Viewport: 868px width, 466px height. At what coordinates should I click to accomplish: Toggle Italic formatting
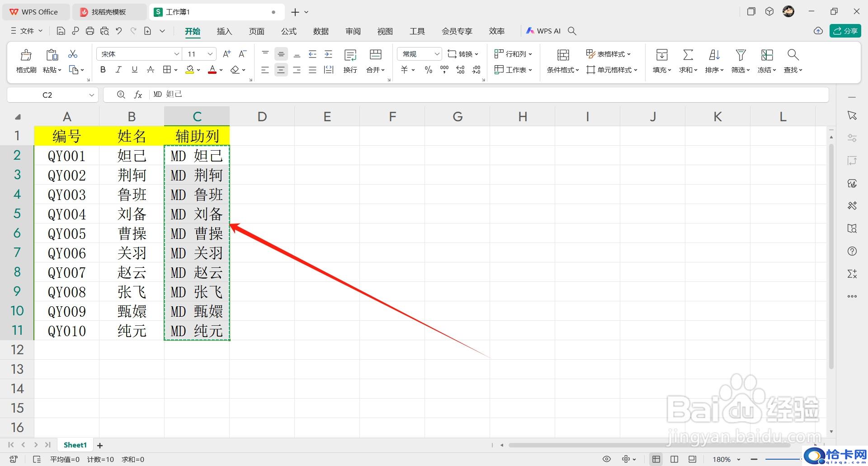coord(118,70)
